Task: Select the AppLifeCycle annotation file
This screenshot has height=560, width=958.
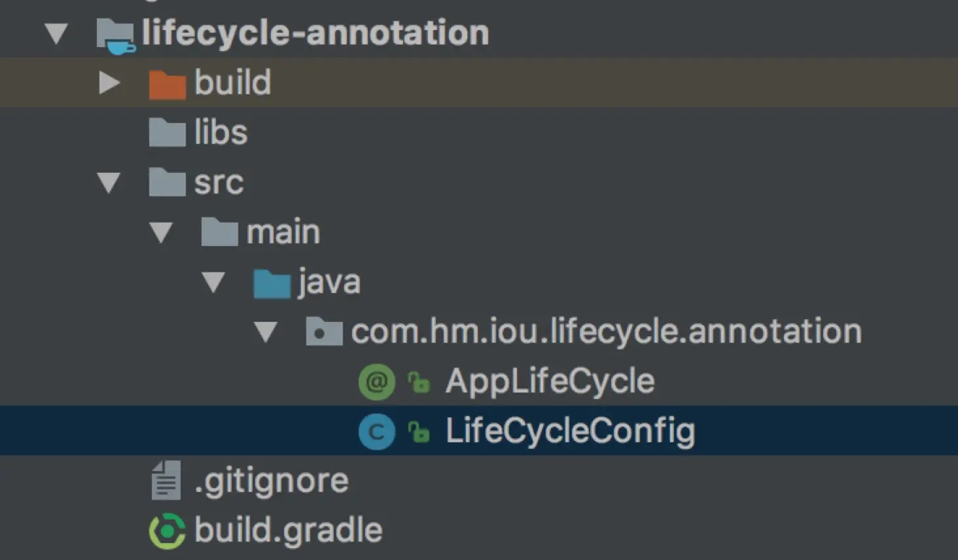Action: (550, 381)
